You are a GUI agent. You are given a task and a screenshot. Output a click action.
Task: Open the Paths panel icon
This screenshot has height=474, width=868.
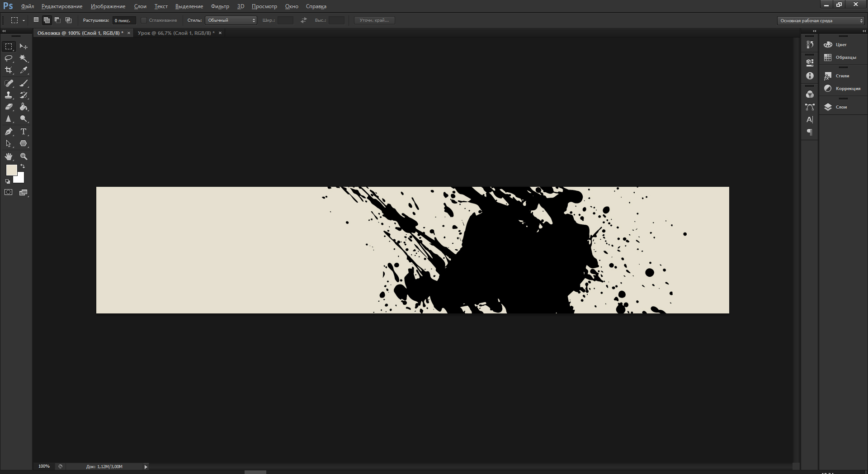point(810,107)
